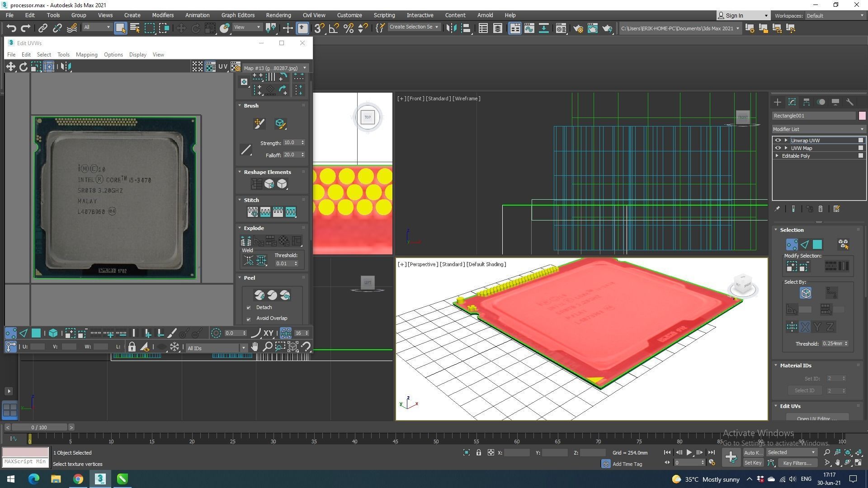Click the Zoom magnifier in Edit UVWs
This screenshot has width=868, height=488.
(267, 347)
